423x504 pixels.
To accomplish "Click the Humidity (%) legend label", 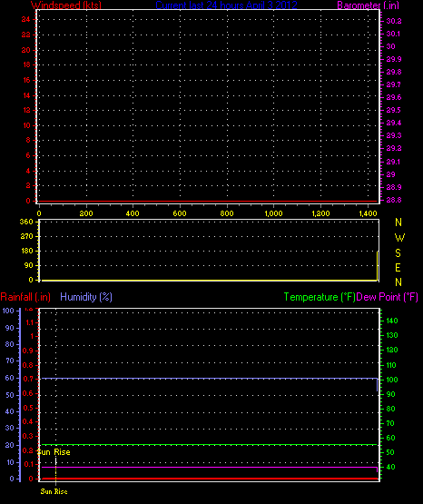I will [86, 297].
